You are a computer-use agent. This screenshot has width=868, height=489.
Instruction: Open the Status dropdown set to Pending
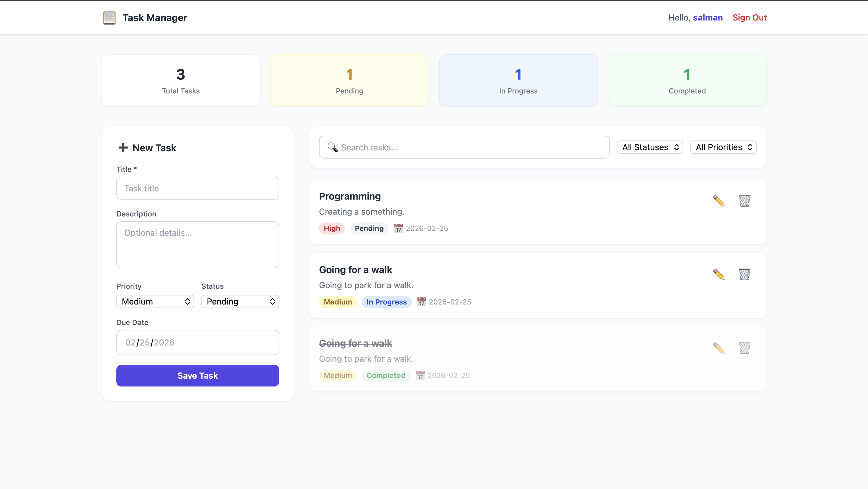tap(240, 301)
